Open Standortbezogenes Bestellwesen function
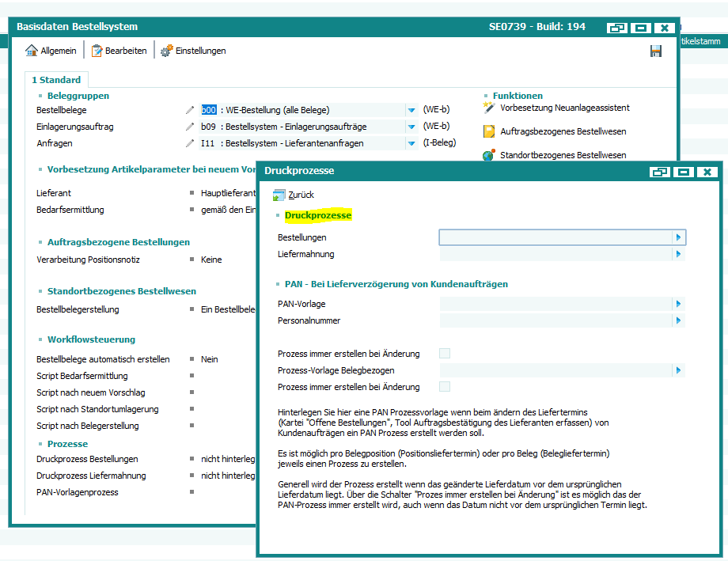The width and height of the screenshot is (728, 561). [x=488, y=155]
